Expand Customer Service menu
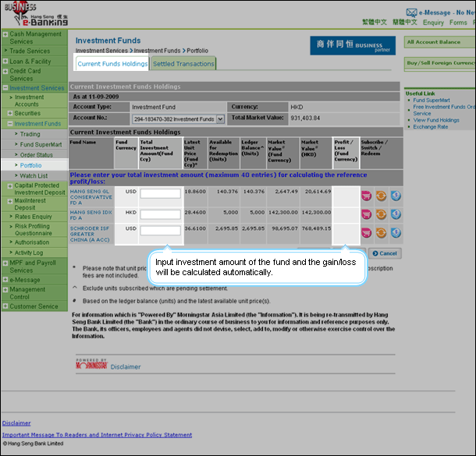Screen dimensions: 476x456 click(5, 306)
